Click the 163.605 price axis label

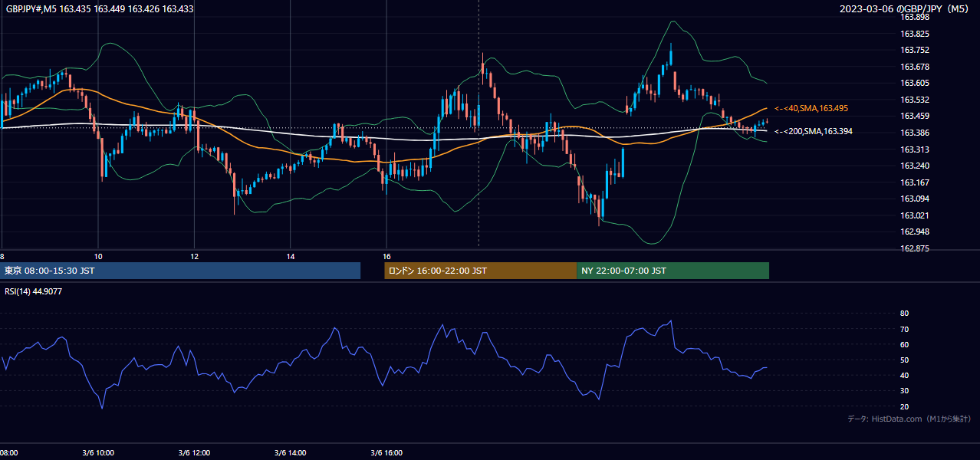point(915,83)
